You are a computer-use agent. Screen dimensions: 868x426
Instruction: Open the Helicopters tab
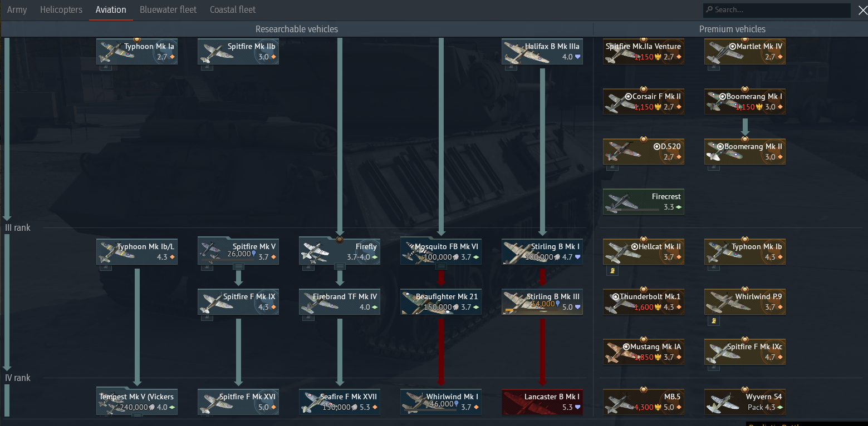click(61, 9)
